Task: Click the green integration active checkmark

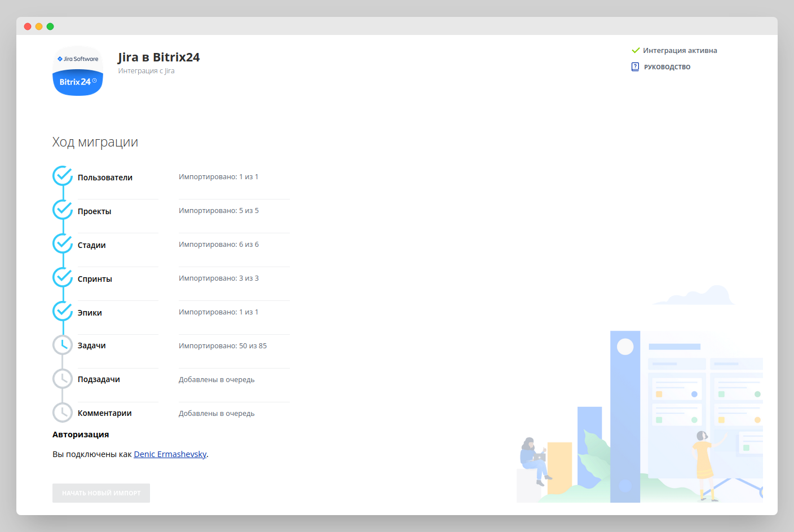Action: (636, 50)
